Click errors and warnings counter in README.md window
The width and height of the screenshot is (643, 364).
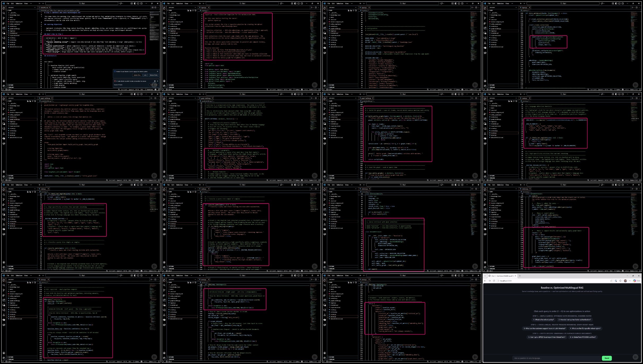click(8, 90)
